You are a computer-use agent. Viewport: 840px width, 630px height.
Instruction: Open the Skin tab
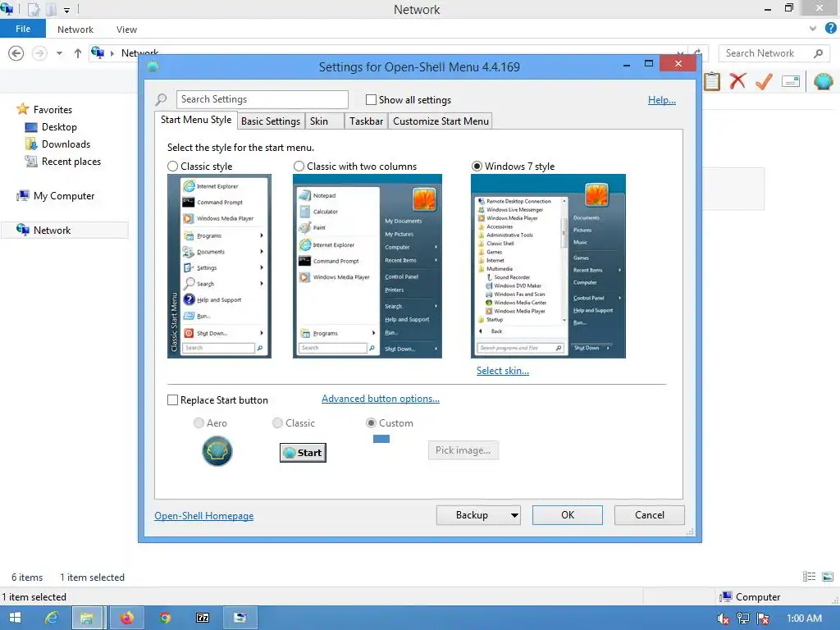tap(324, 121)
